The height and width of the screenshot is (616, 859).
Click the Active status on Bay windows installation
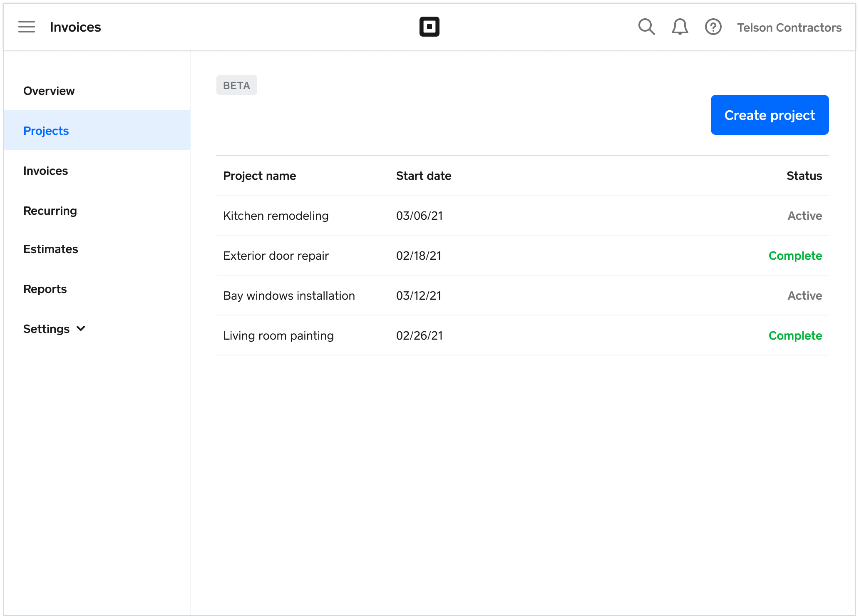click(x=804, y=296)
